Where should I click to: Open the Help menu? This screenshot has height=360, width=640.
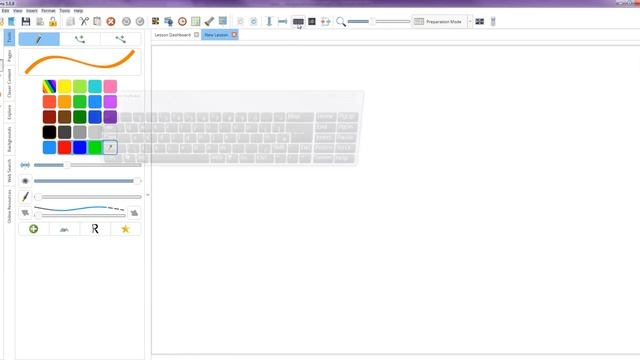click(x=78, y=11)
